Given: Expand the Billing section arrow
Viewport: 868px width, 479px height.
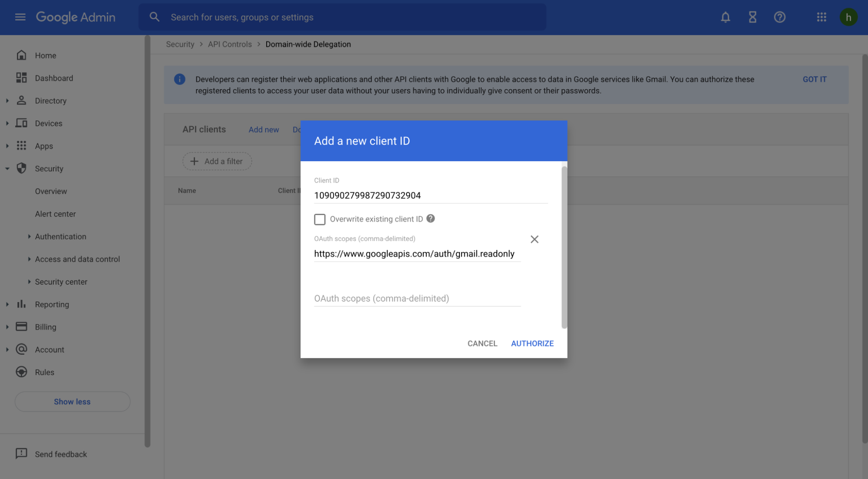Looking at the screenshot, I should pyautogui.click(x=7, y=326).
